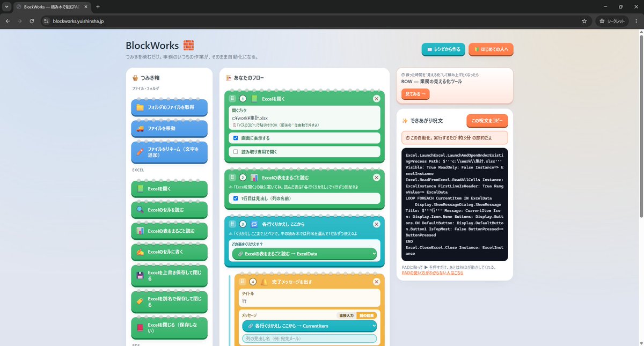The width and height of the screenshot is (644, 346).
Task: Reload the BlockWorks page
Action: pyautogui.click(x=32, y=21)
